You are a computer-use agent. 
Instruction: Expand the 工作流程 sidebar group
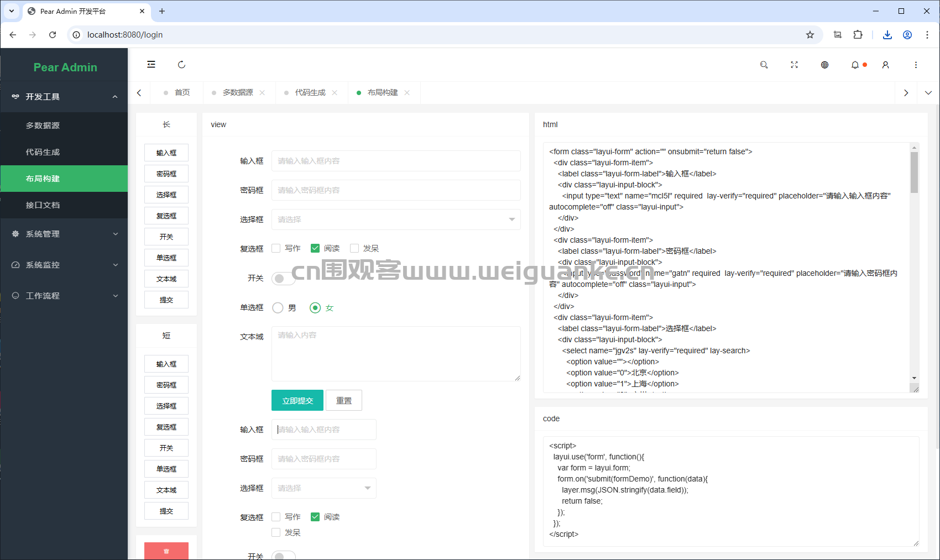pos(64,296)
